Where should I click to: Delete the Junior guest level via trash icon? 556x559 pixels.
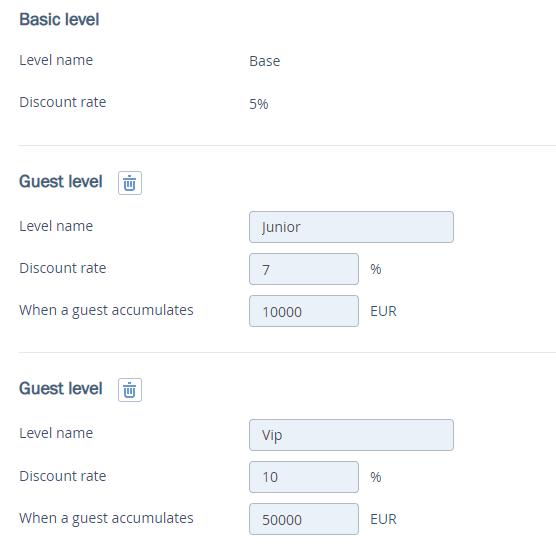pyautogui.click(x=130, y=183)
